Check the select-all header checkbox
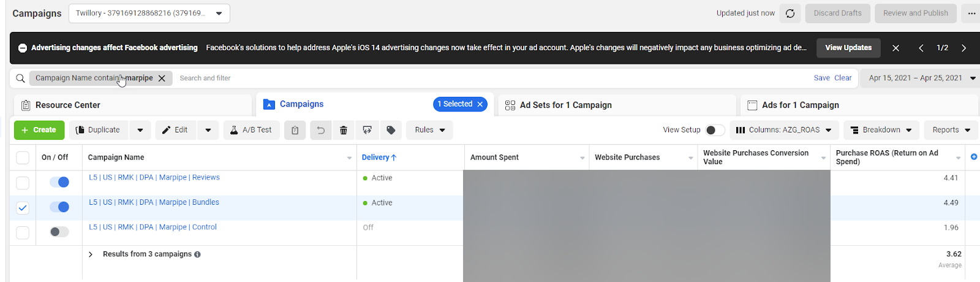Screen dimensions: 980x282 (23, 158)
